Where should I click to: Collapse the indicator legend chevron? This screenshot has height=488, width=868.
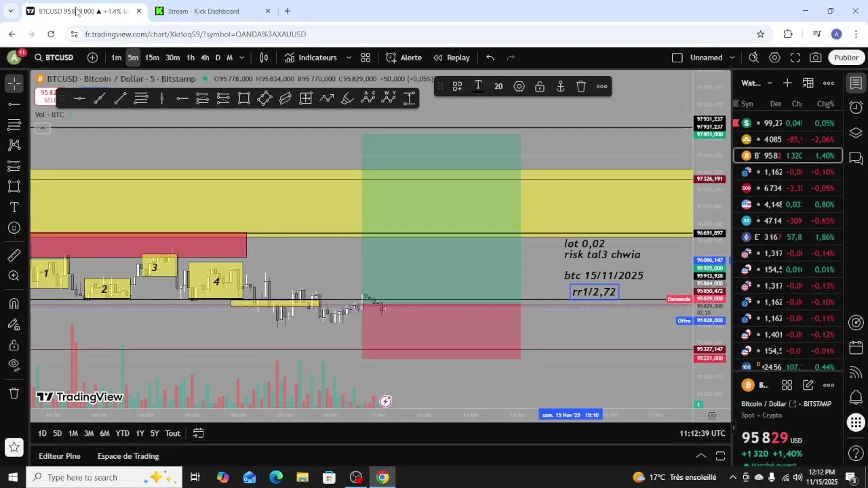(x=43, y=128)
